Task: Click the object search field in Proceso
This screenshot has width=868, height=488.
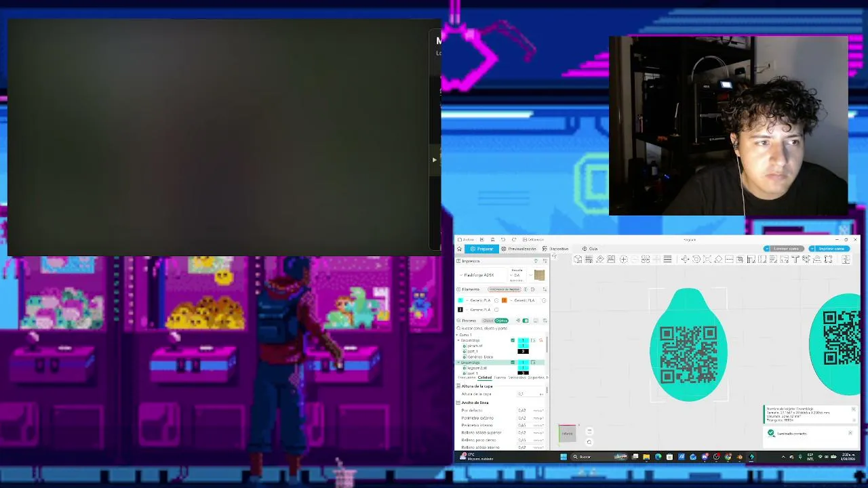Action: coord(501,328)
